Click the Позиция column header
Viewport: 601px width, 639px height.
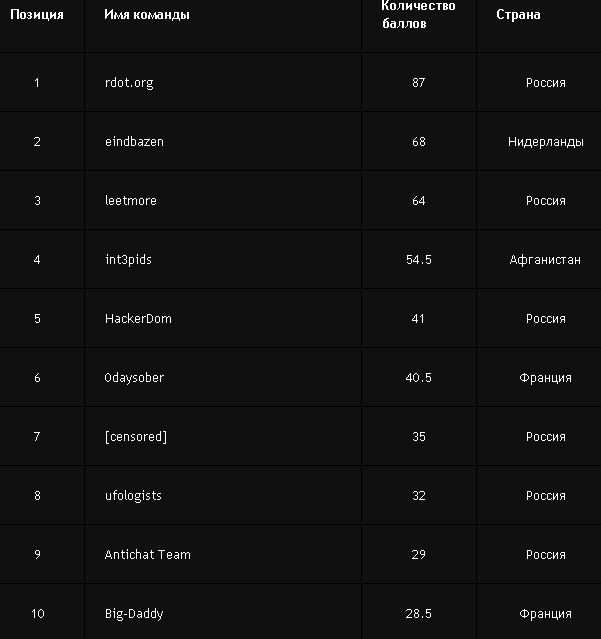point(37,15)
